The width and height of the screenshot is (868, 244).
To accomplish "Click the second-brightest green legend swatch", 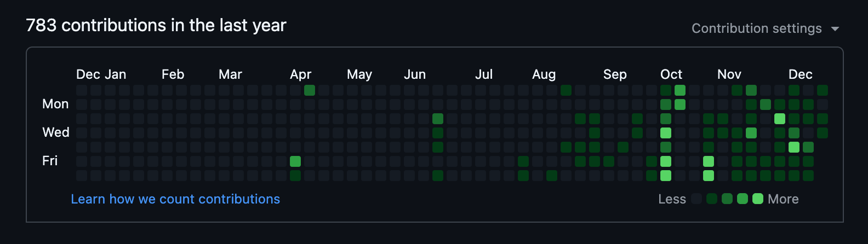I will click(x=743, y=199).
